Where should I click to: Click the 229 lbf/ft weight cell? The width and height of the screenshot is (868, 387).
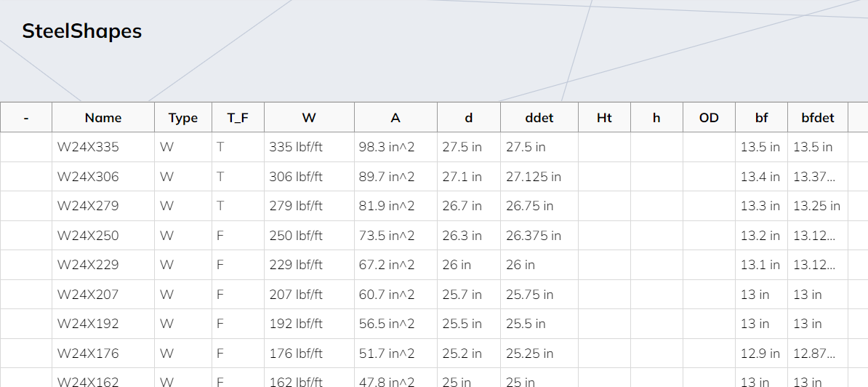[310, 265]
